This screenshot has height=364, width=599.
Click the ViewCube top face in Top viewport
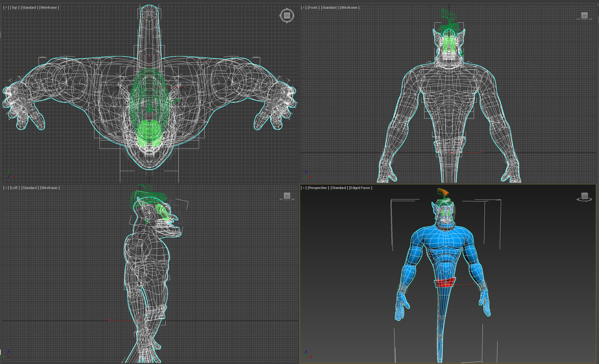point(287,16)
